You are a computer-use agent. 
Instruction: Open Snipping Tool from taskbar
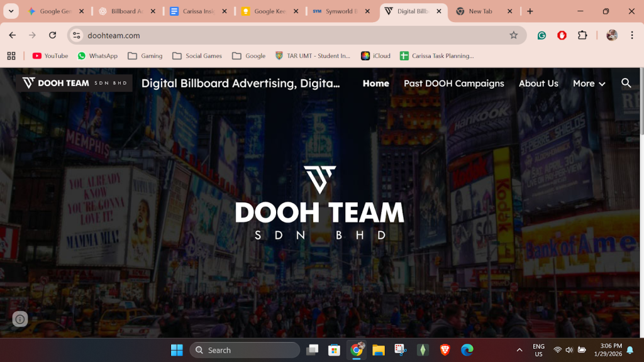tap(401, 350)
